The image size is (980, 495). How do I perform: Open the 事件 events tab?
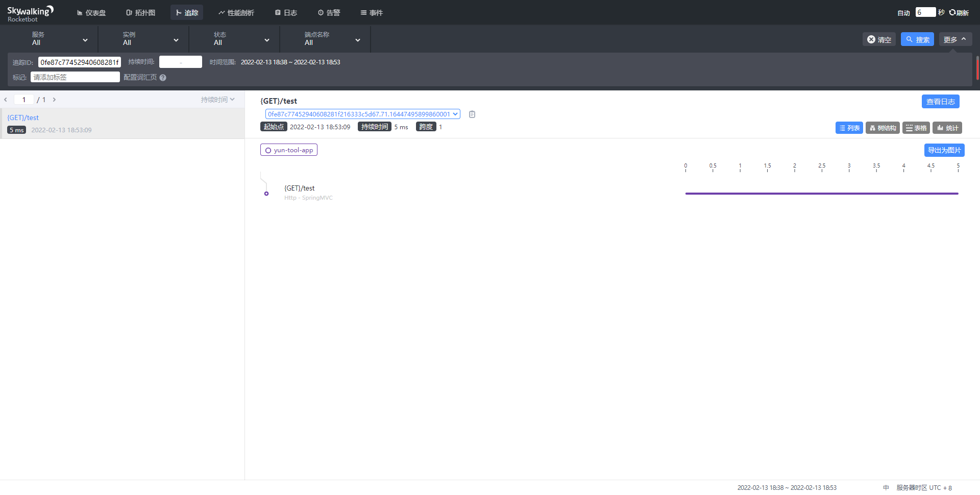(x=372, y=13)
